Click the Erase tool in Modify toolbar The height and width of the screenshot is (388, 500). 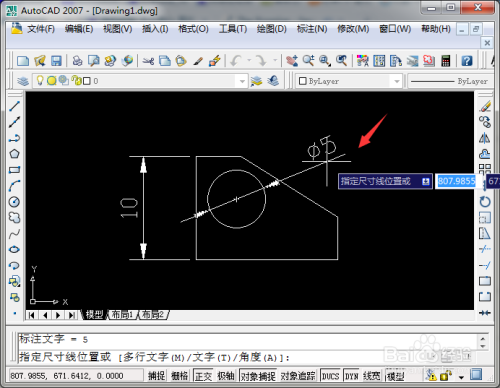[485, 106]
